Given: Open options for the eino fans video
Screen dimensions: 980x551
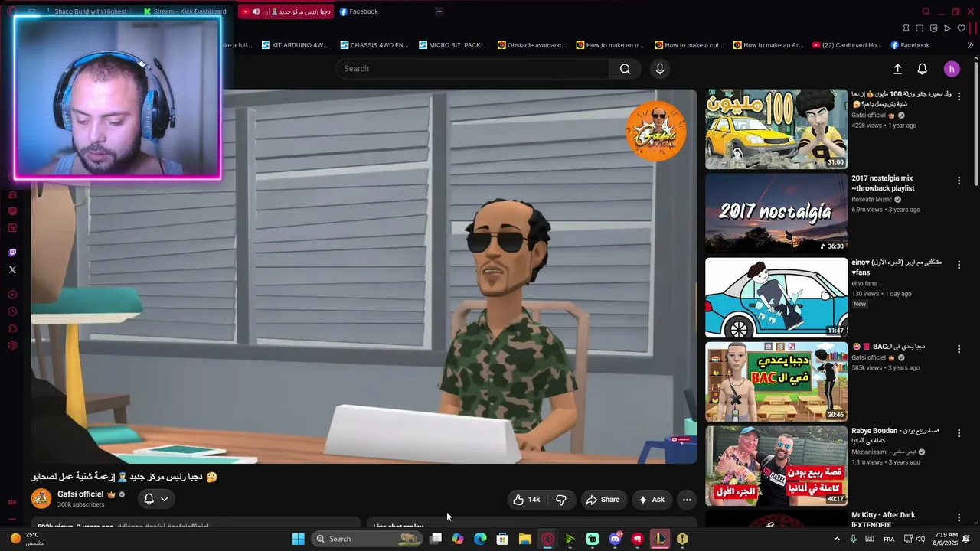Looking at the screenshot, I should (959, 266).
